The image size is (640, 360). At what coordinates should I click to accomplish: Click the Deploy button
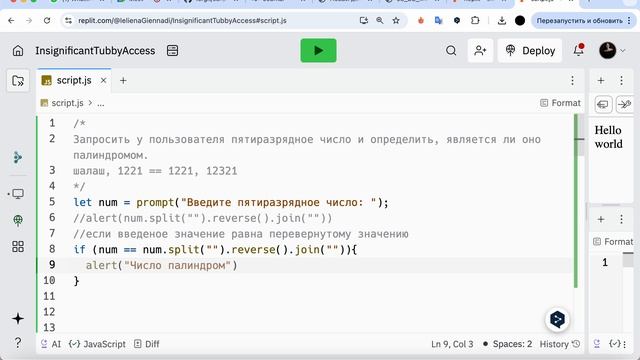click(x=530, y=51)
